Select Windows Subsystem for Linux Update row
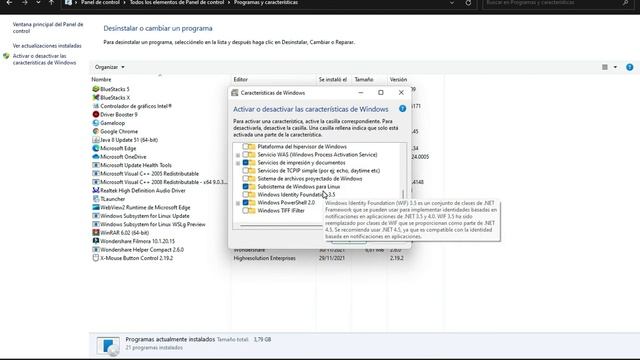640x360 pixels. [145, 216]
